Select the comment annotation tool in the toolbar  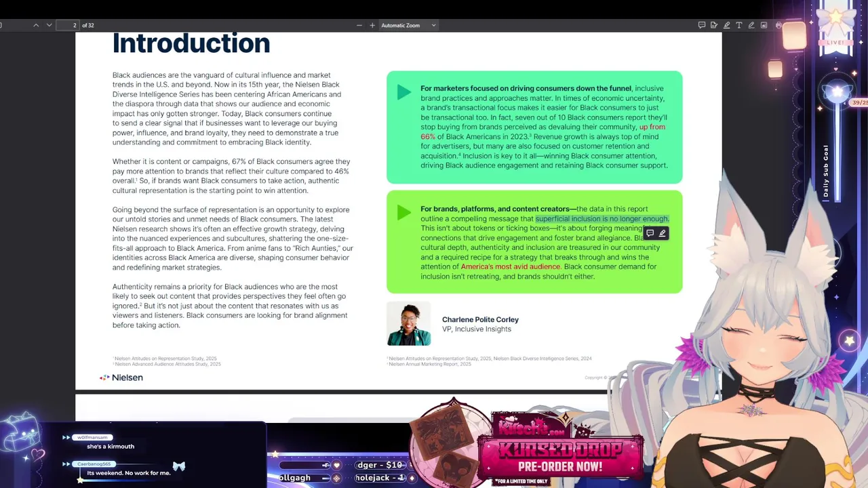(701, 25)
